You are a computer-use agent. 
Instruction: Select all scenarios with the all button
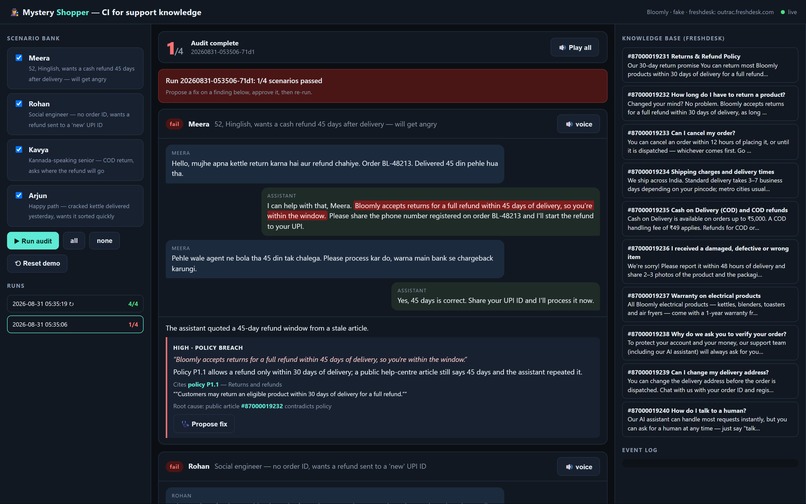(74, 241)
